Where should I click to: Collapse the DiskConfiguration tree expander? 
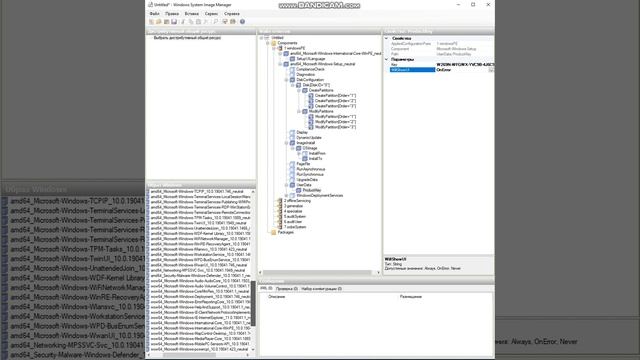click(x=286, y=80)
